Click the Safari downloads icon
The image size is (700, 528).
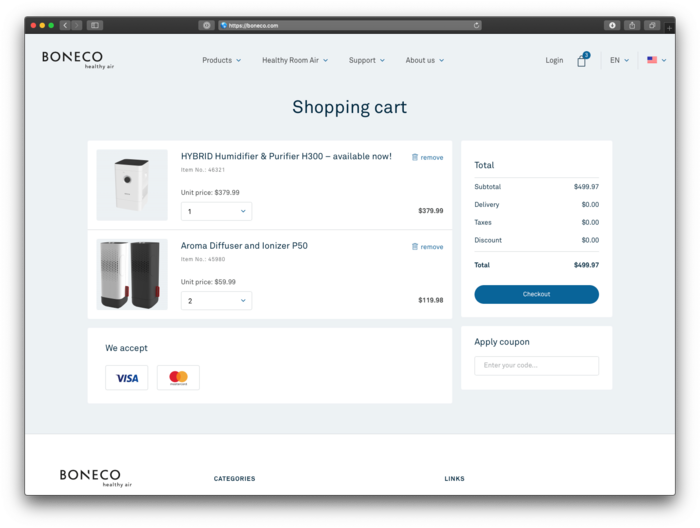(612, 25)
